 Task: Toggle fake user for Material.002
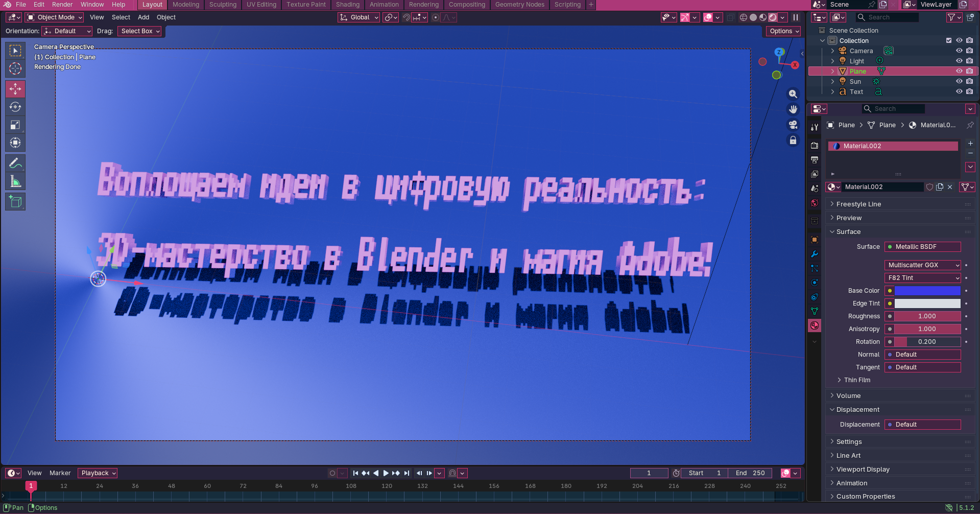pyautogui.click(x=930, y=187)
